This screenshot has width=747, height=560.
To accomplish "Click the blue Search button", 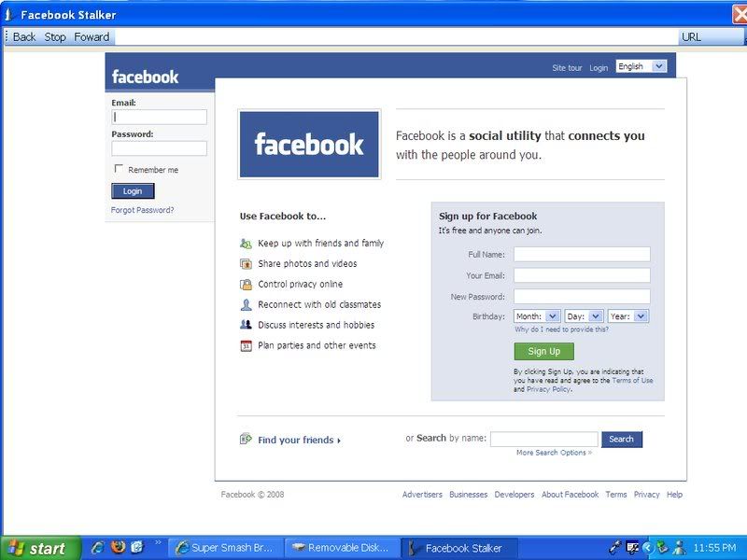I will tap(621, 439).
